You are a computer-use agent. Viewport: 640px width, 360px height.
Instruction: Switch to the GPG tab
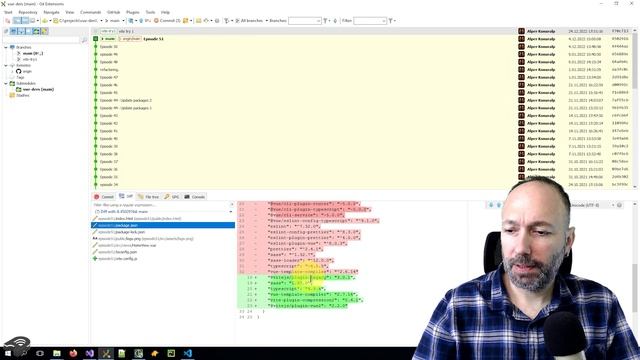click(172, 197)
